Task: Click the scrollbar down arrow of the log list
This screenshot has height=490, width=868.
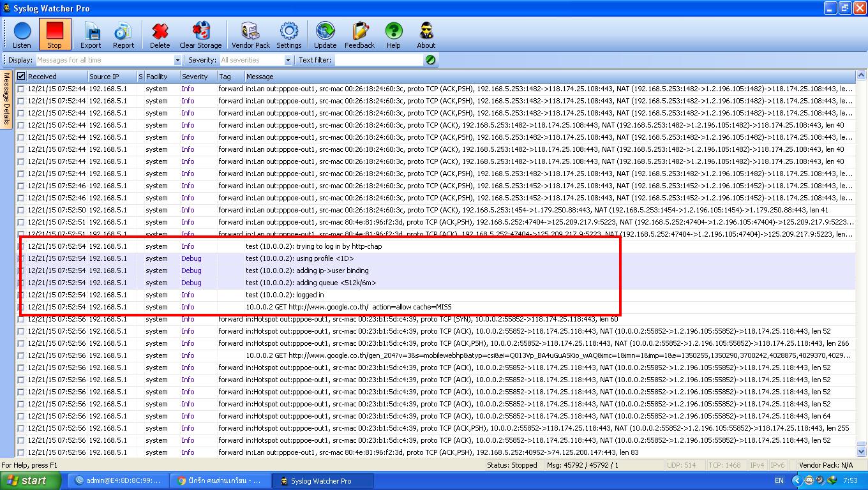Action: pyautogui.click(x=862, y=452)
